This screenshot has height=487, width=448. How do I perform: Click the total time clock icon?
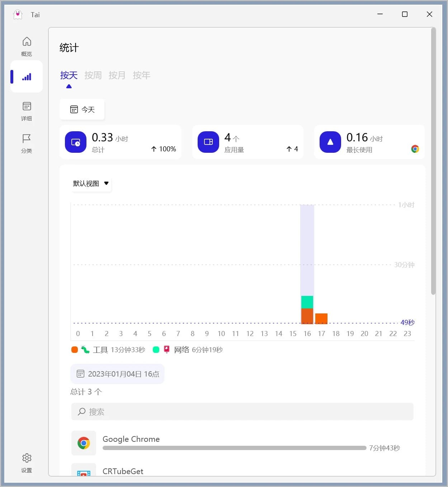click(76, 142)
